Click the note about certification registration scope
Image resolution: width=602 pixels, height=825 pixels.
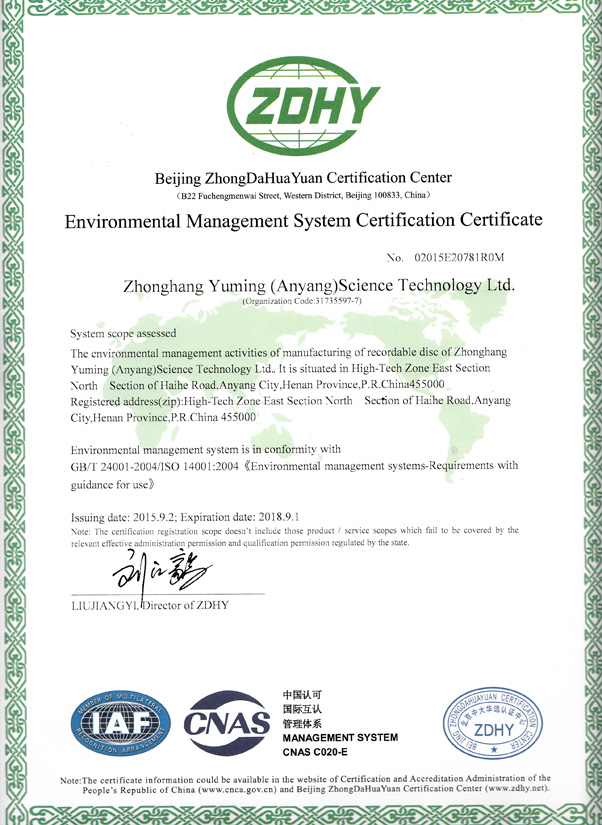coord(295,536)
